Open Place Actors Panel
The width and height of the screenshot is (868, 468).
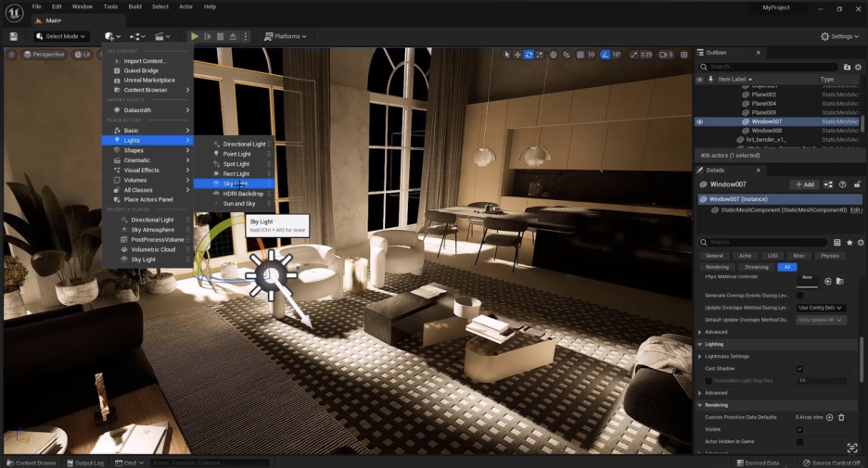click(148, 199)
